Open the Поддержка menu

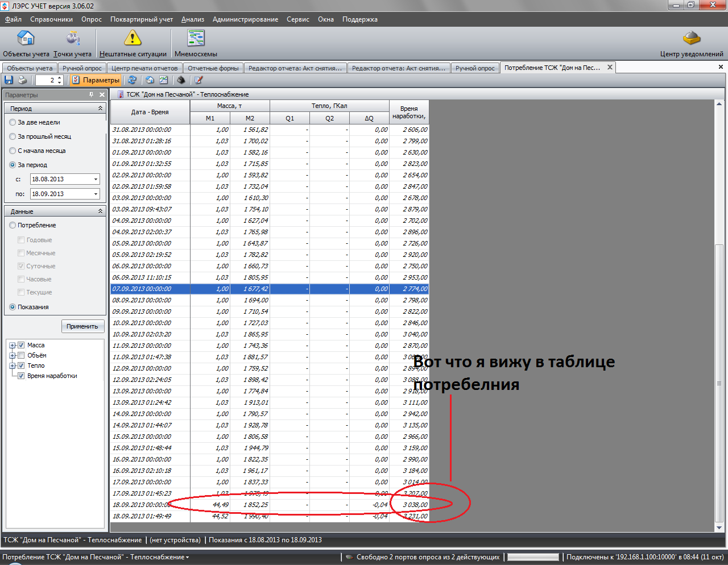pyautogui.click(x=359, y=19)
